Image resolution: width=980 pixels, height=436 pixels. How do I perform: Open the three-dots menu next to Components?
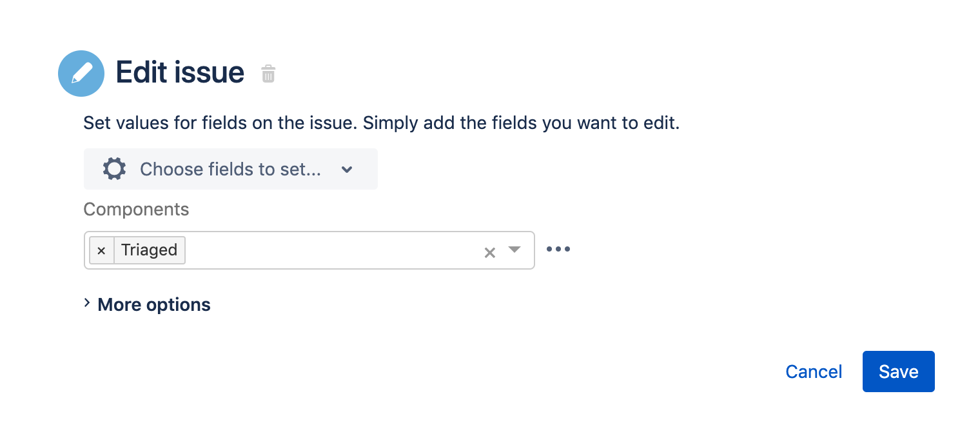tap(558, 249)
